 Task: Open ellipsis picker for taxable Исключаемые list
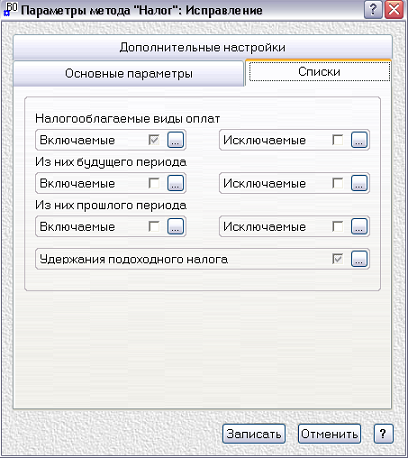tap(359, 140)
